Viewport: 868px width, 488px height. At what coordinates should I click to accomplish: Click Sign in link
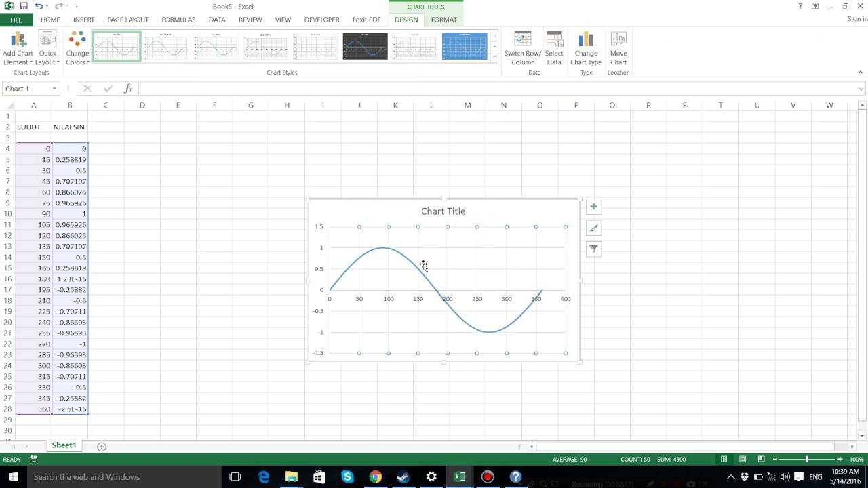click(857, 19)
